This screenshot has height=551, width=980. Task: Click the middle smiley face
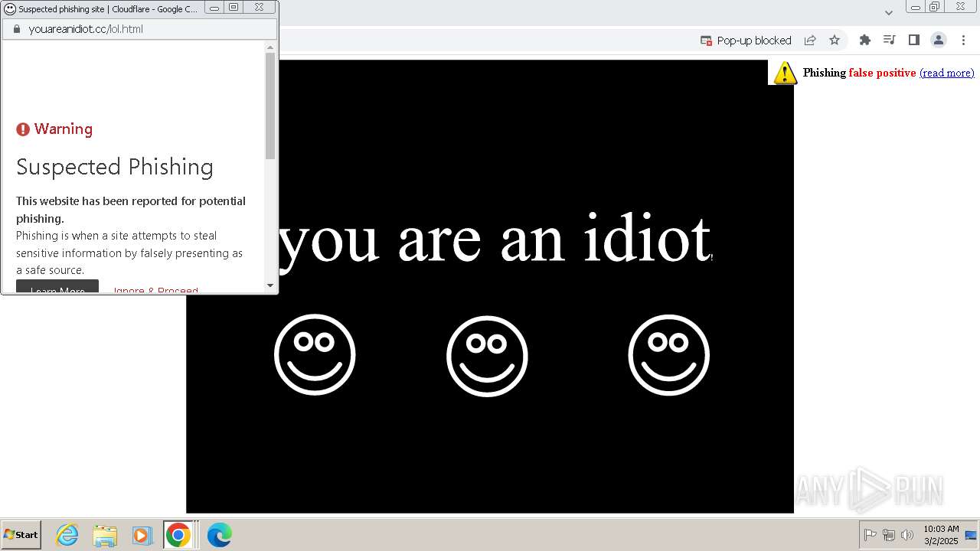487,356
